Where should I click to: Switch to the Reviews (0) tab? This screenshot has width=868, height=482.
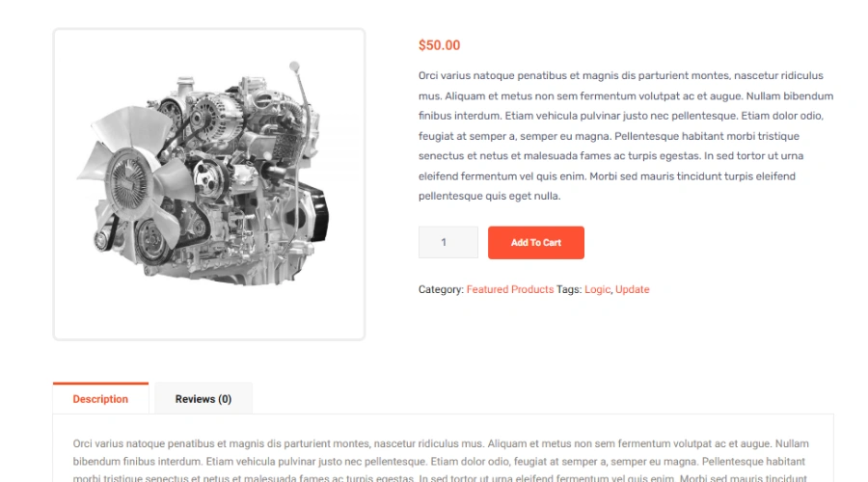(203, 398)
